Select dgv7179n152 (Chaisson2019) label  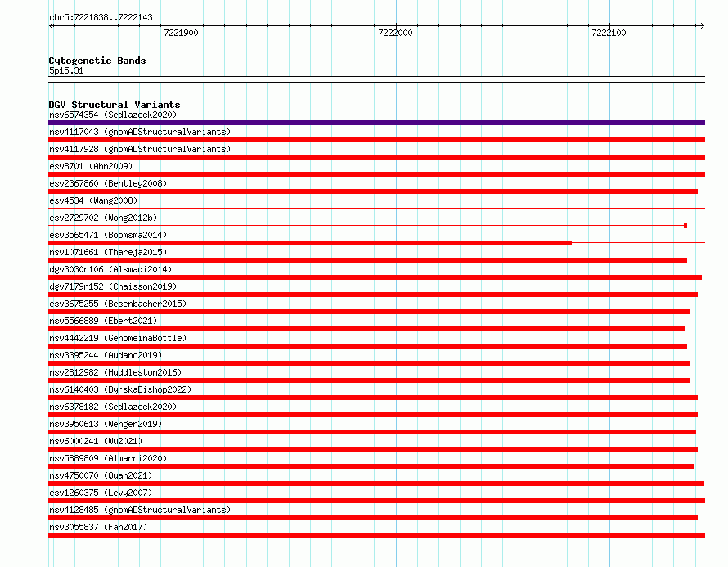113,286
